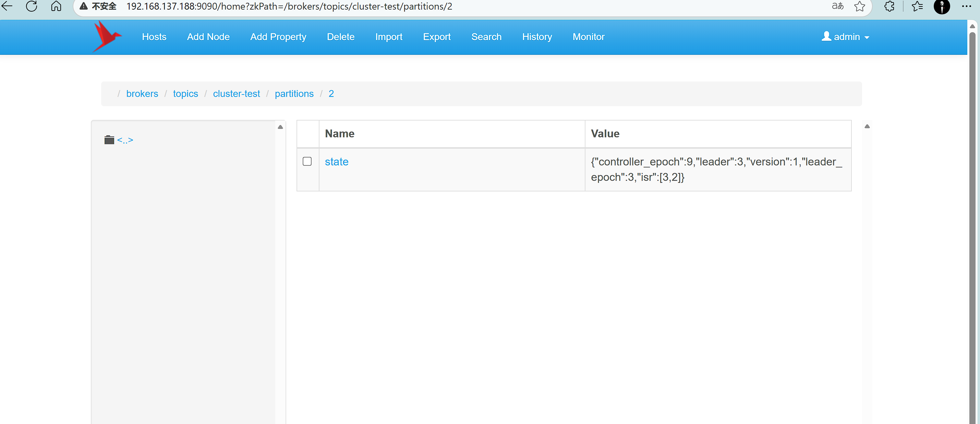Viewport: 980px width, 424px height.
Task: Click the favorites star icon in address bar
Action: coord(859,6)
